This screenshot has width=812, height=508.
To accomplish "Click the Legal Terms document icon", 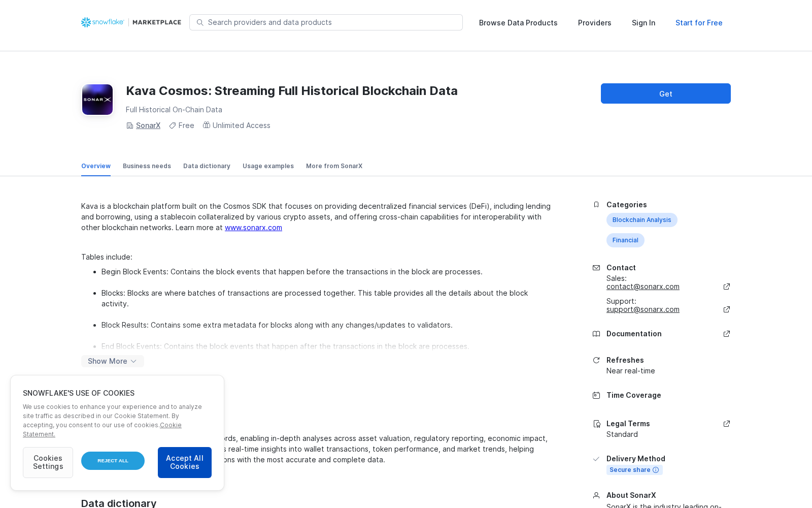I will pos(596,424).
